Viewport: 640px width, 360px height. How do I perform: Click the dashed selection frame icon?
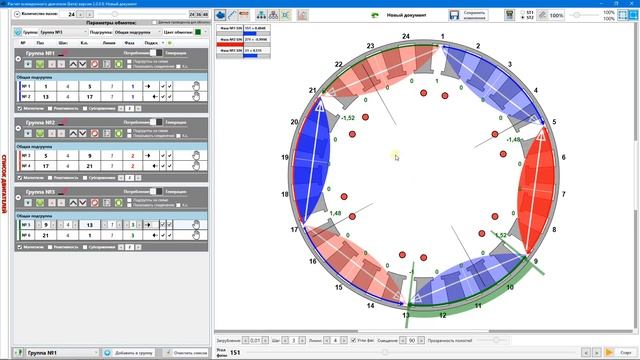(x=622, y=15)
